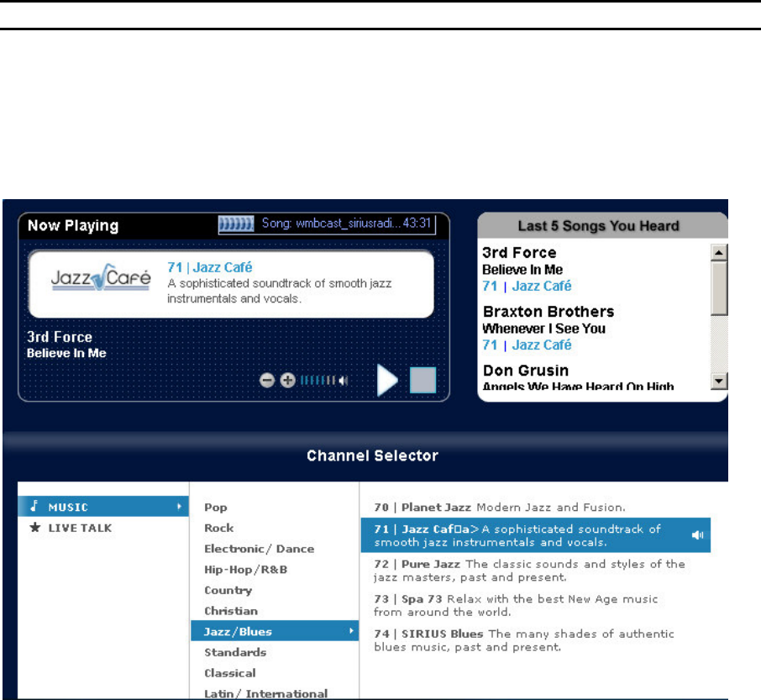Click 3rd Force in Last 5 Songs list
The height and width of the screenshot is (700, 761).
tap(519, 252)
